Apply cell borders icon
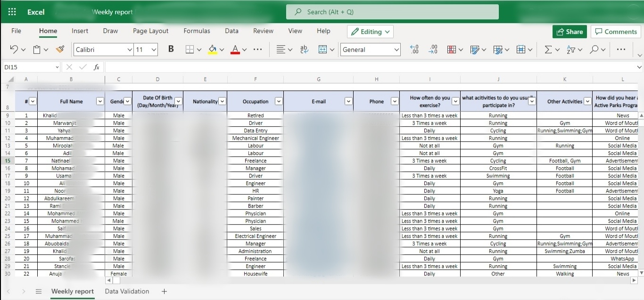The width and height of the screenshot is (644, 300). [x=190, y=49]
